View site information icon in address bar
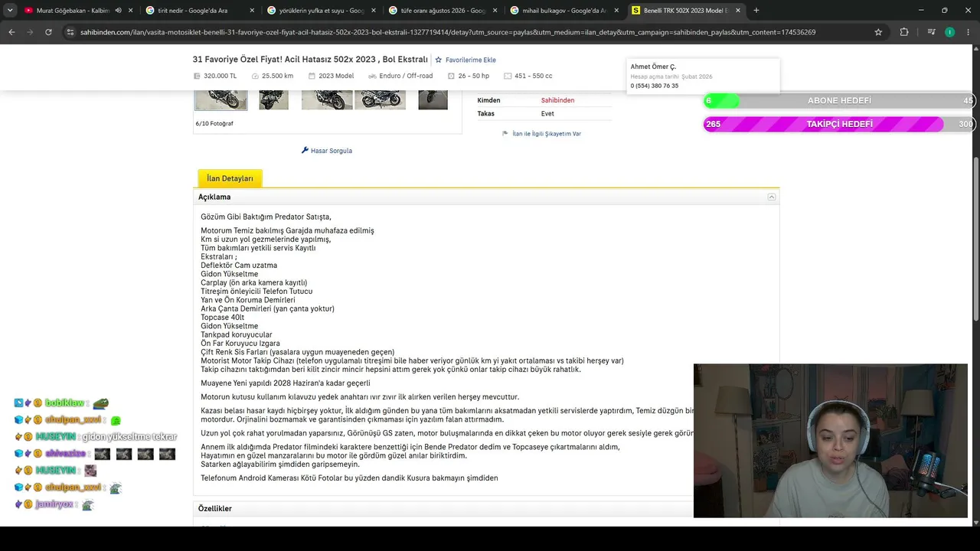The width and height of the screenshot is (980, 551). (70, 32)
